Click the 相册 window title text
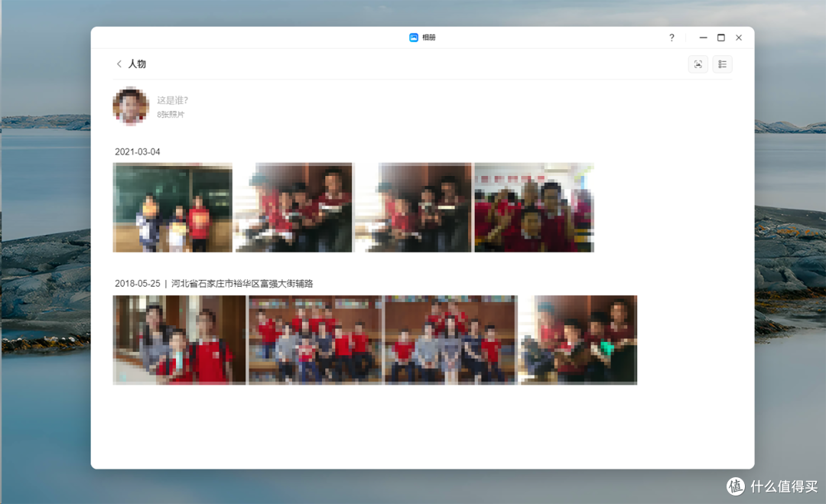The image size is (826, 504). click(429, 37)
